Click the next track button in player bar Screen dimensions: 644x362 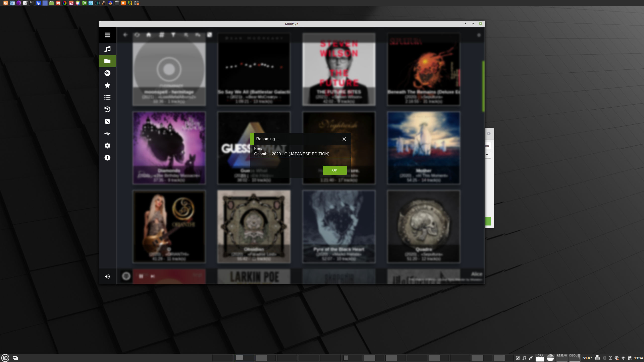pos(153,276)
